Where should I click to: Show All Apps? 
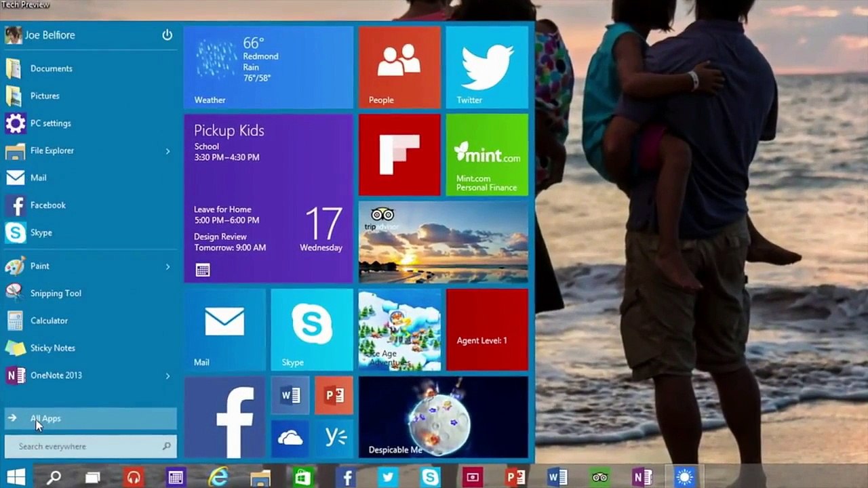click(90, 418)
